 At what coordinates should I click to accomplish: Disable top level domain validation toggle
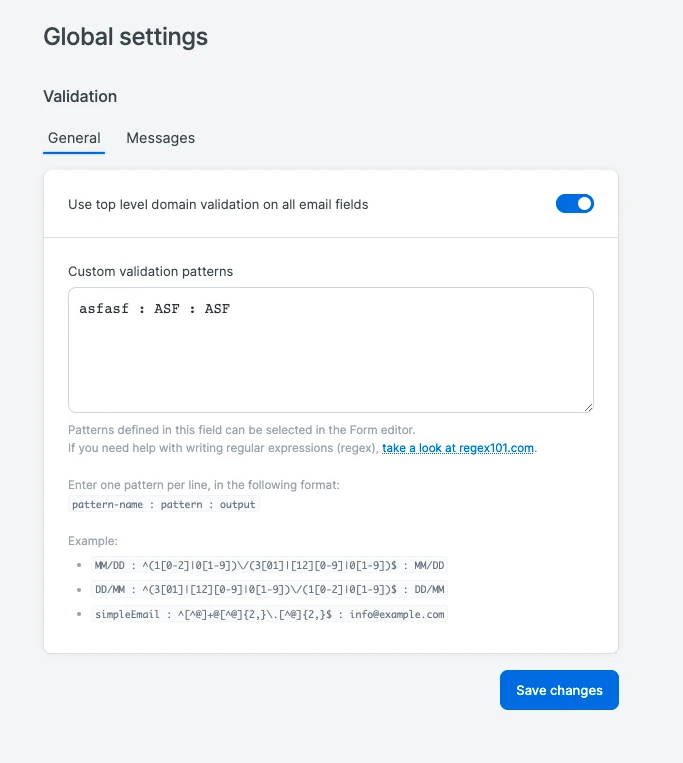(x=575, y=204)
